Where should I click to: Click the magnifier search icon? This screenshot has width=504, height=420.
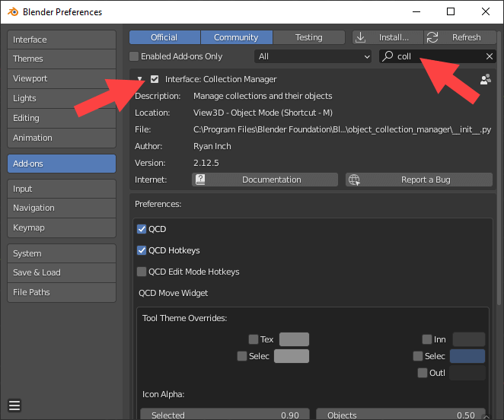coord(388,56)
